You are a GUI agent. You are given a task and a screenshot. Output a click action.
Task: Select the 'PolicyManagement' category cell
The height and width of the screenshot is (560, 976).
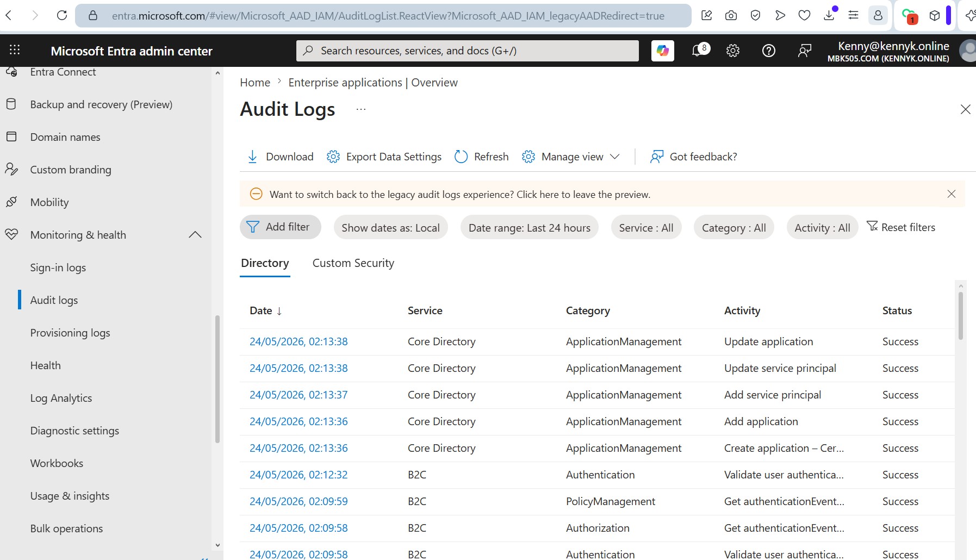coord(610,501)
